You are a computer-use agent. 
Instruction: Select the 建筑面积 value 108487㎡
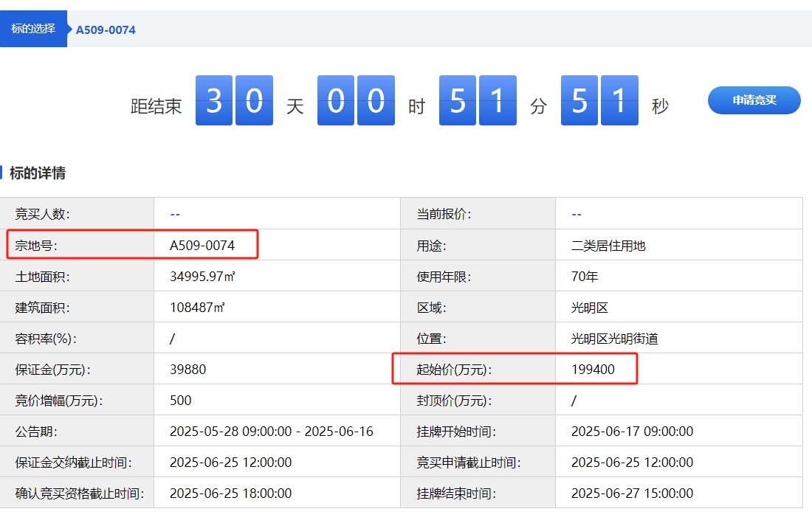tap(197, 308)
